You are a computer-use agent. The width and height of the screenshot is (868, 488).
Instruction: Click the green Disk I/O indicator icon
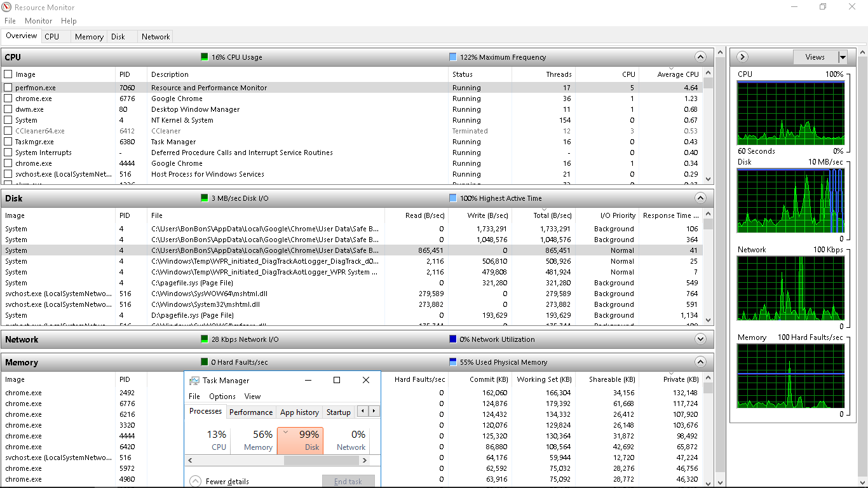coord(205,198)
